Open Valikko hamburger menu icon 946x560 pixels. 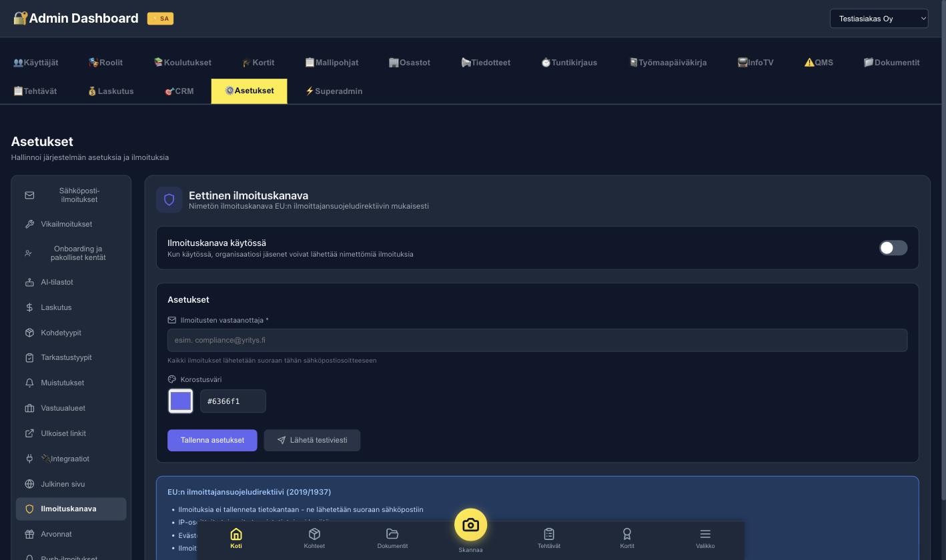pyautogui.click(x=705, y=534)
